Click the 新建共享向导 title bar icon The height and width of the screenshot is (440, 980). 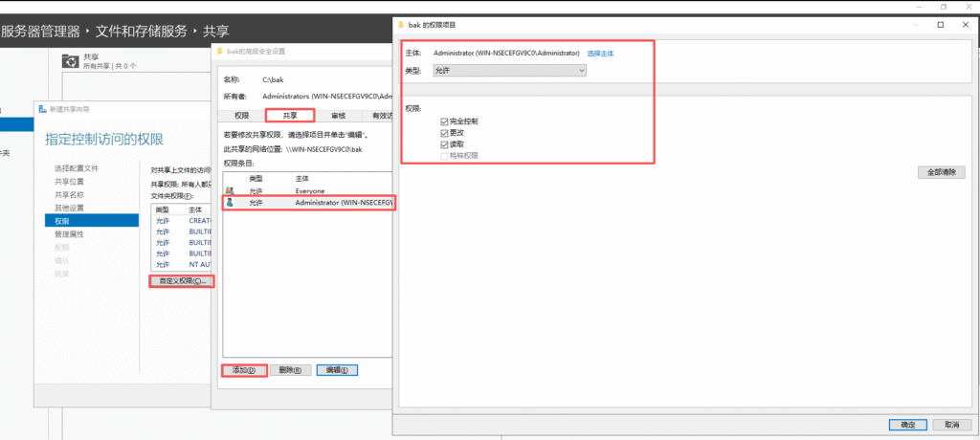(x=42, y=109)
